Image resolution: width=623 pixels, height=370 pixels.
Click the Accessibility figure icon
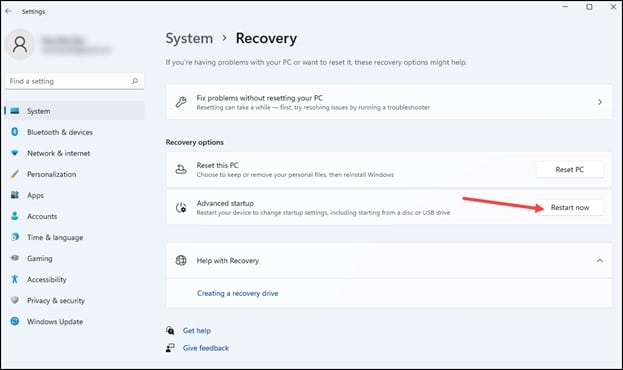tap(15, 279)
